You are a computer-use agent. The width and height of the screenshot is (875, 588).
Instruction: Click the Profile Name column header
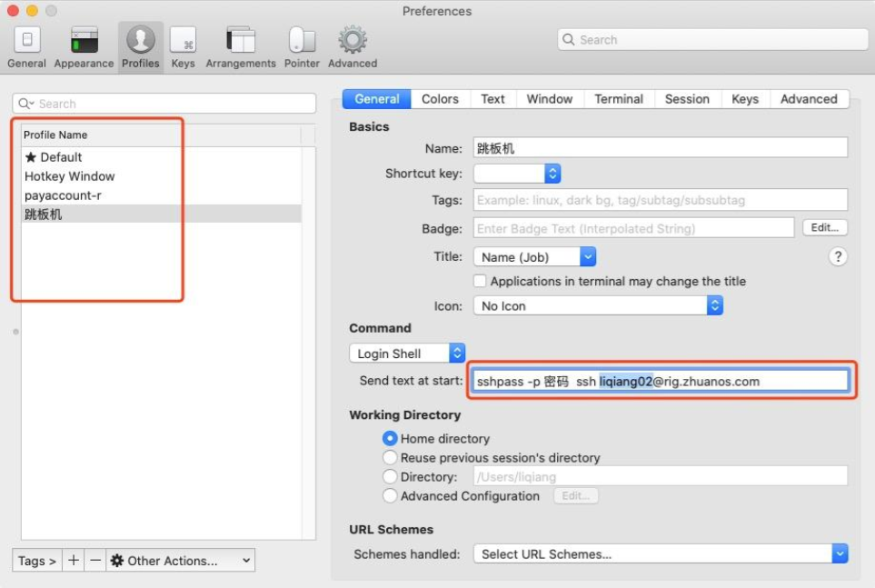tap(161, 135)
